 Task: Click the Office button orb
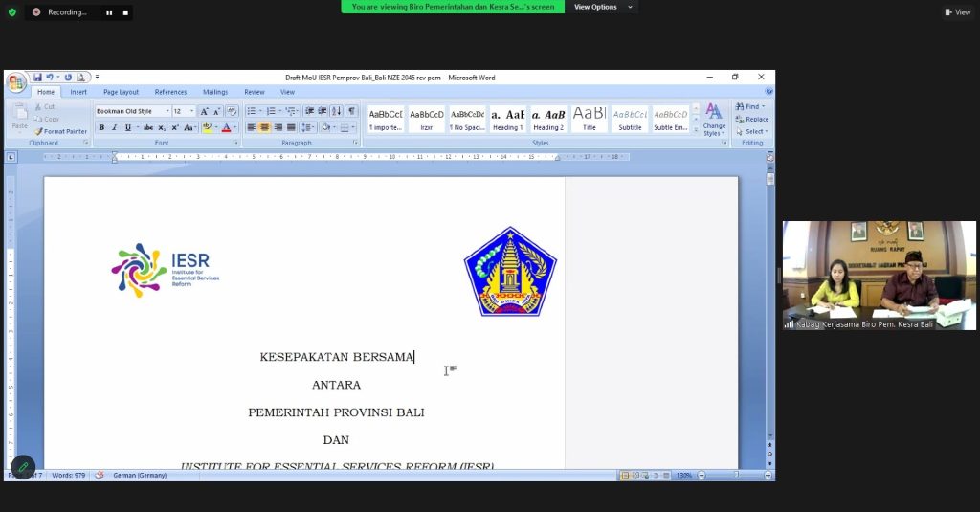pos(16,82)
